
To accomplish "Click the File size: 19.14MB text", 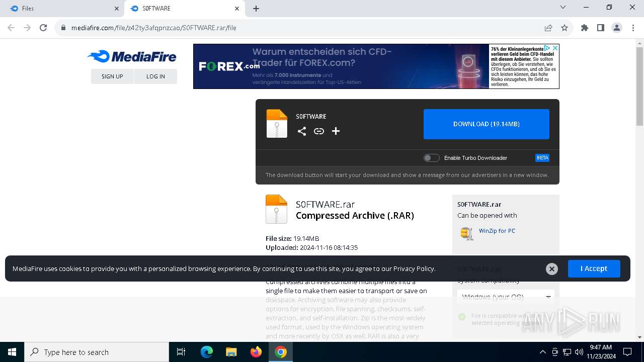I will click(x=292, y=238).
